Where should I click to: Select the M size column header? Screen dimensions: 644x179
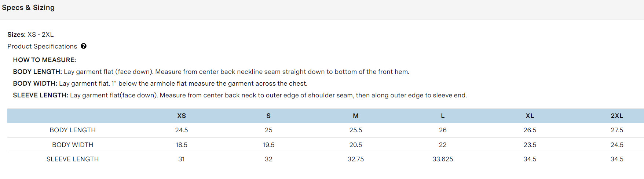[356, 116]
